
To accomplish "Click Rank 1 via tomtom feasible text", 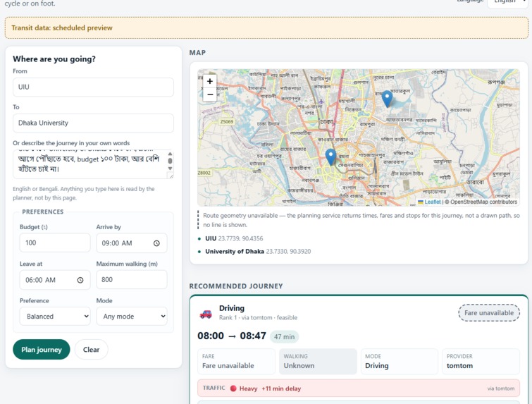I will (x=258, y=317).
